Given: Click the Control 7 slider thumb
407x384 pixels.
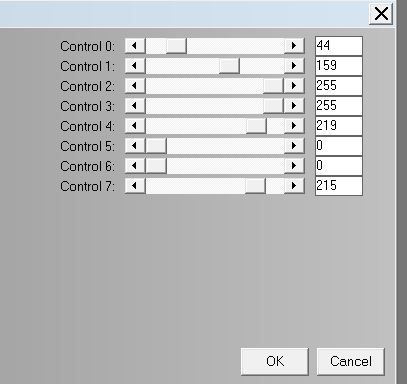Looking at the screenshot, I should pyautogui.click(x=255, y=186).
